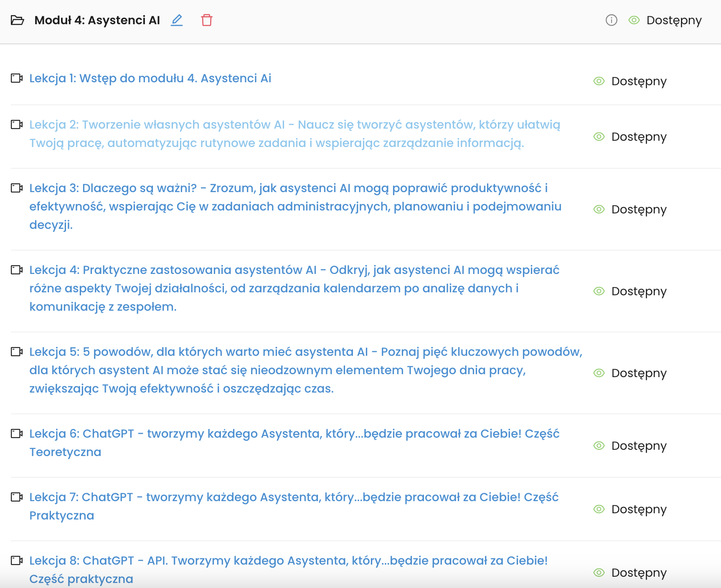
Task: Open Lekcja 8: ChatGPT - API link
Action: pos(288,570)
